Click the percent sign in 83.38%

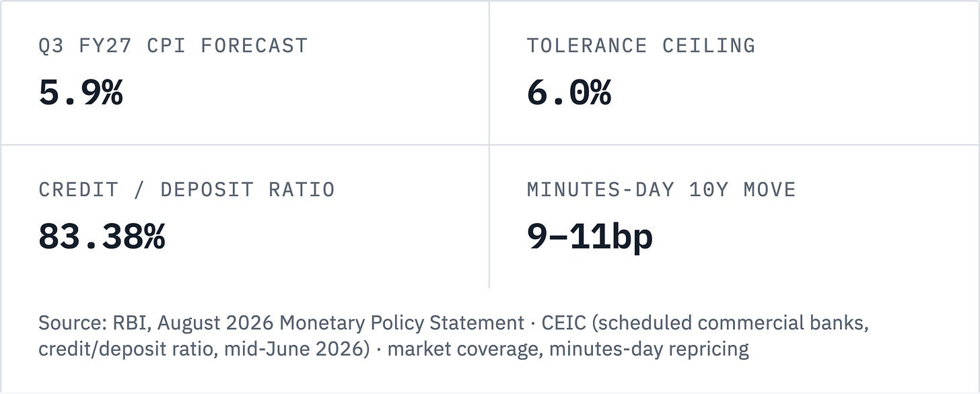click(x=154, y=237)
